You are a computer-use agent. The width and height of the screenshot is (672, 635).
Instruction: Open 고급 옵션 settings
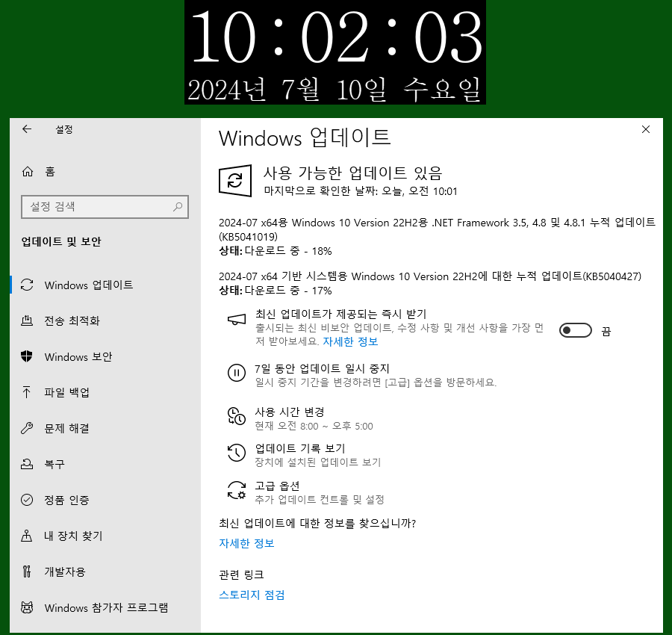[277, 486]
